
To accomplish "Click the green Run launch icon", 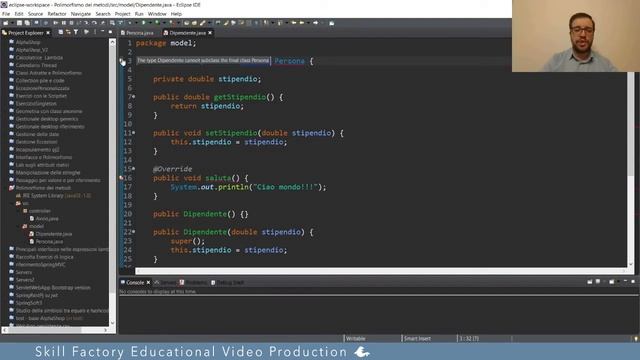I will (144, 23).
